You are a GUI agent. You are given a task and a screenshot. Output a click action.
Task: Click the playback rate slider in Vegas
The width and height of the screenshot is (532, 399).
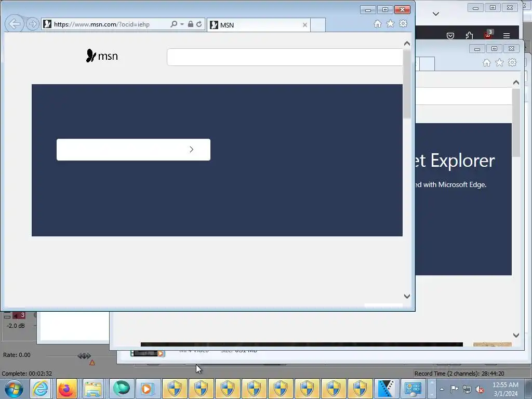pyautogui.click(x=84, y=355)
